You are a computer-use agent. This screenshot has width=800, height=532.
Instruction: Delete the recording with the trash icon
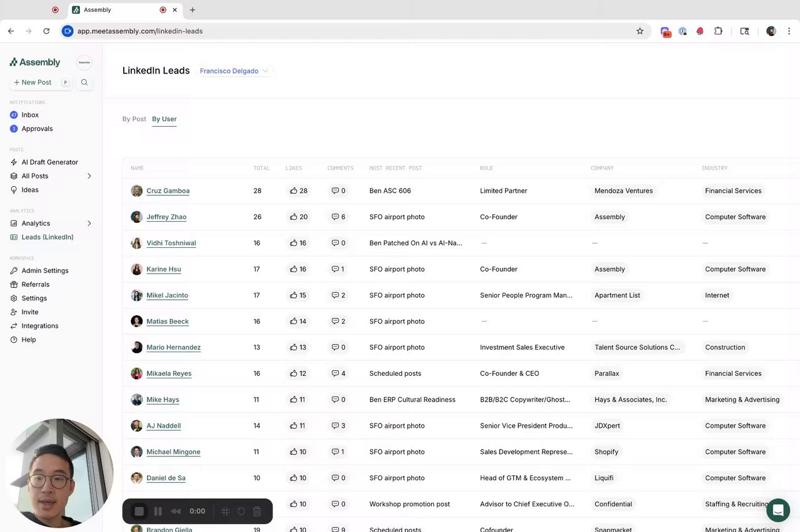click(257, 511)
